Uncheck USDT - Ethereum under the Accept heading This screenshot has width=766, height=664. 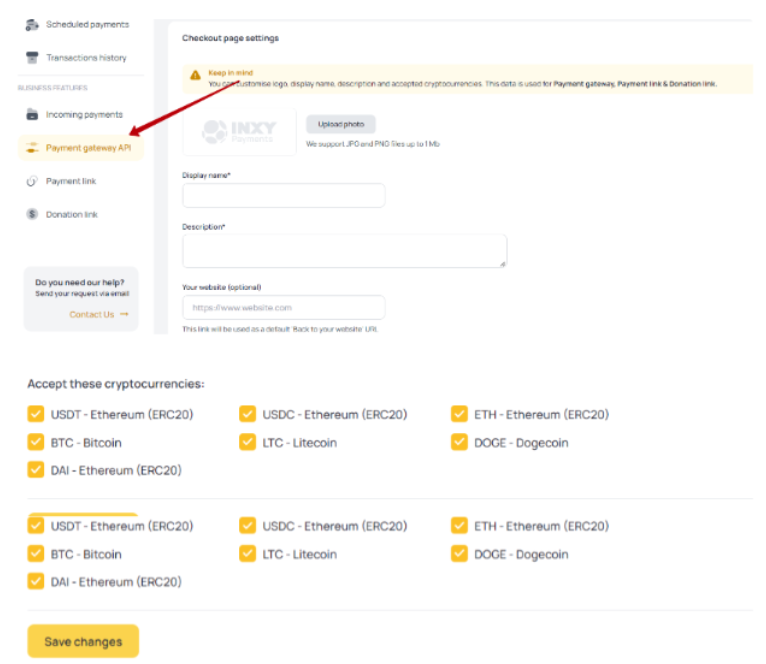(36, 414)
